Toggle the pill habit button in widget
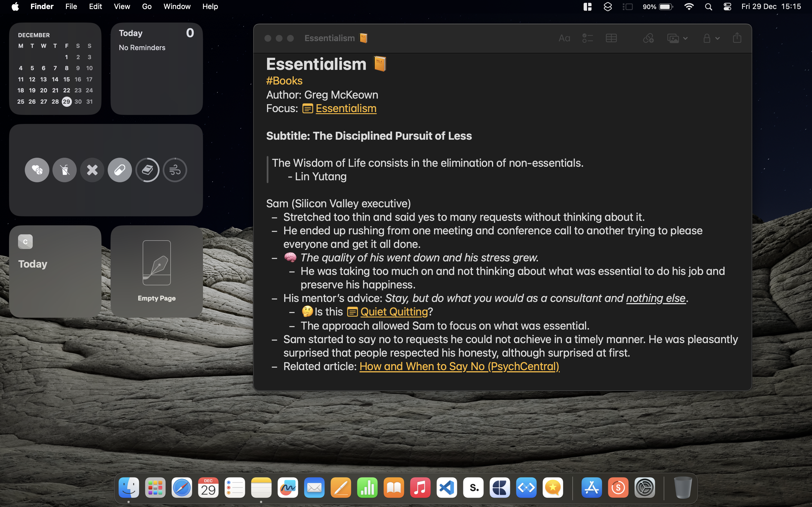 pyautogui.click(x=120, y=170)
